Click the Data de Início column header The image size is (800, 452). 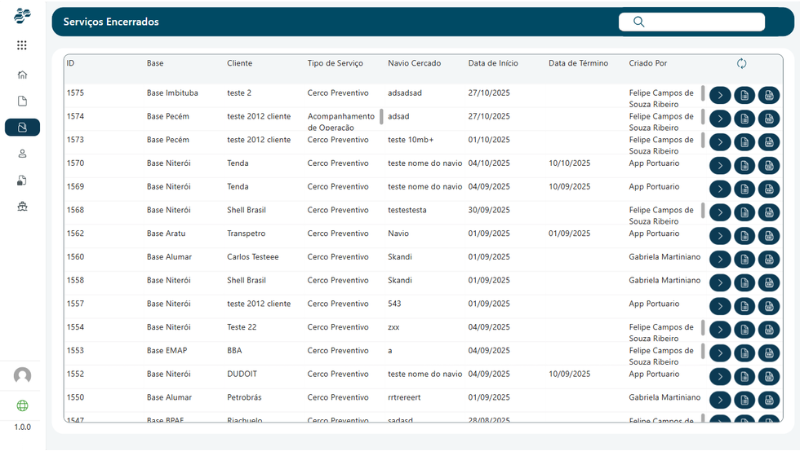tap(493, 64)
